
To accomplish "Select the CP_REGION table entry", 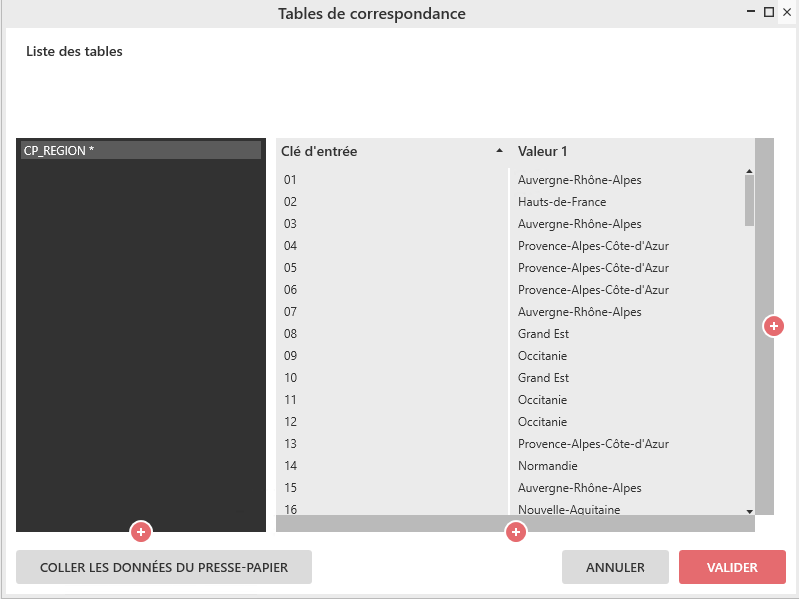I will [140, 150].
